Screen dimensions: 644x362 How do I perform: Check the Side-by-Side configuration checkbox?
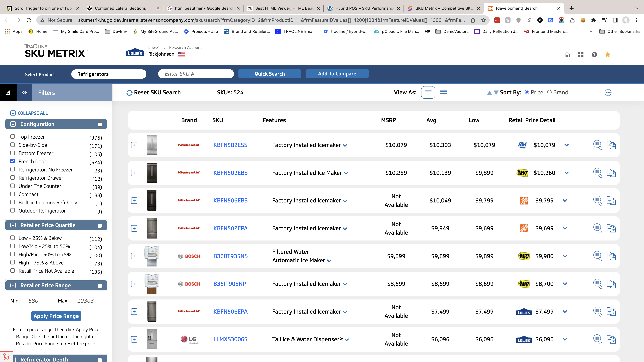[x=13, y=145]
